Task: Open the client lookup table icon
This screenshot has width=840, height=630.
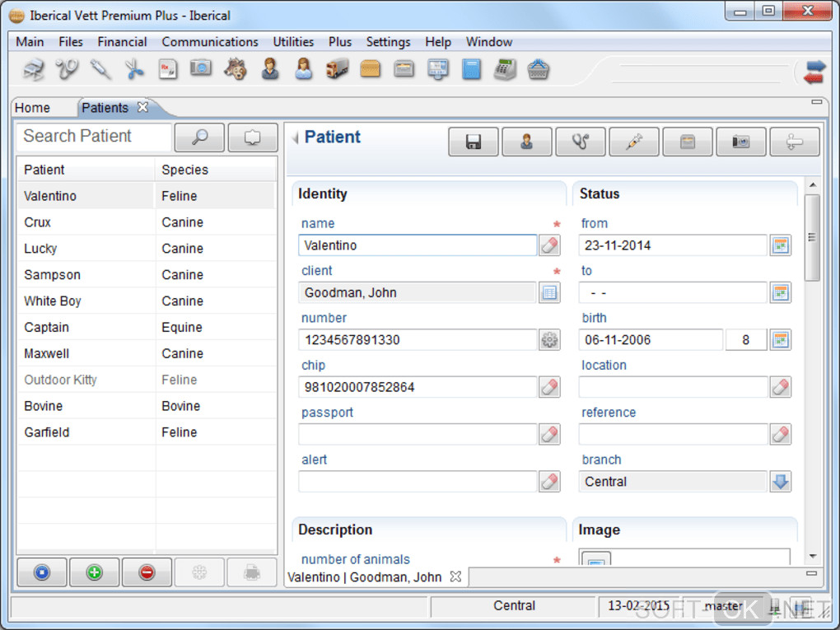Action: (549, 292)
